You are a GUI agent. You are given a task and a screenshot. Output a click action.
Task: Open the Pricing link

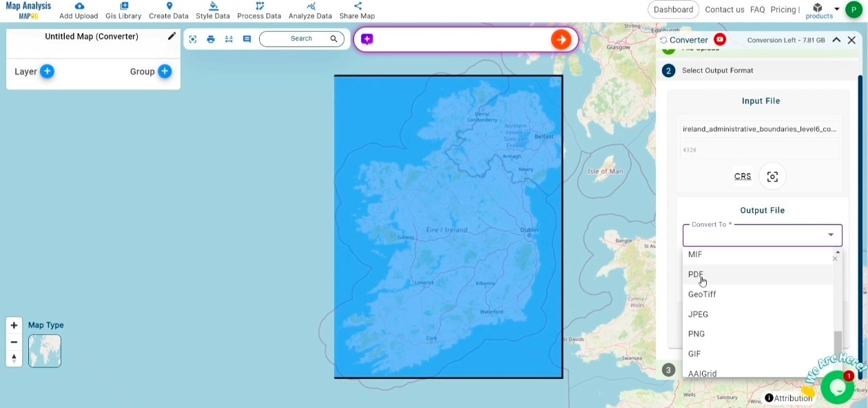(783, 10)
